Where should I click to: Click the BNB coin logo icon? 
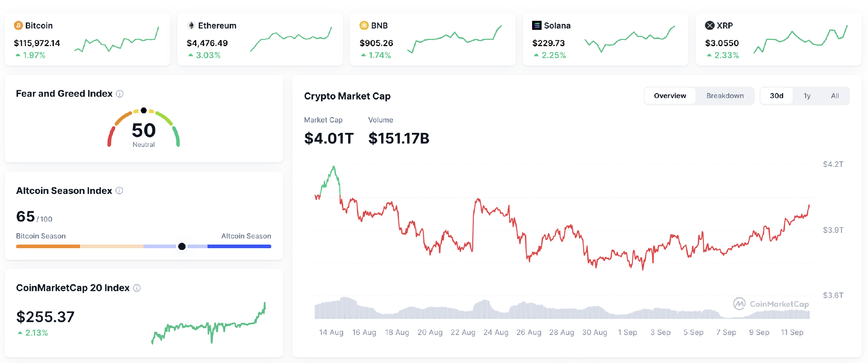[364, 25]
